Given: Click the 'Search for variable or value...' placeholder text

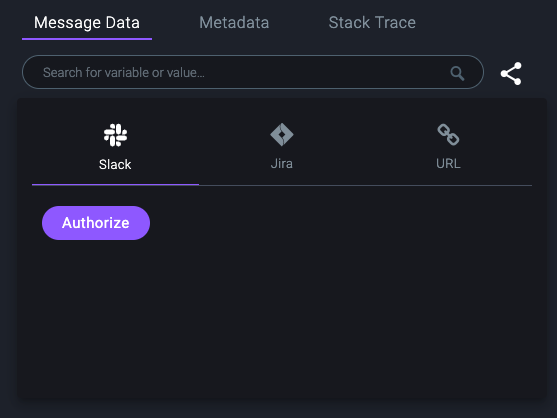Looking at the screenshot, I should pos(124,73).
